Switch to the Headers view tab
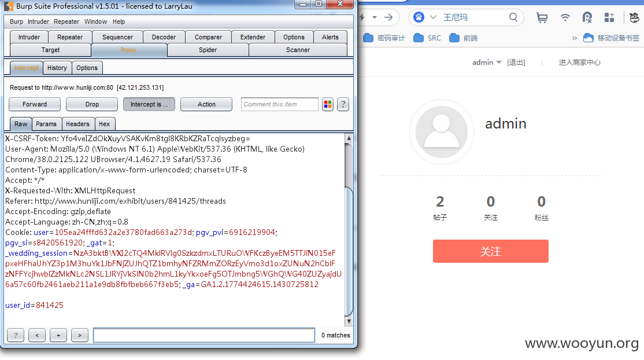This screenshot has height=360, width=644. tap(77, 124)
